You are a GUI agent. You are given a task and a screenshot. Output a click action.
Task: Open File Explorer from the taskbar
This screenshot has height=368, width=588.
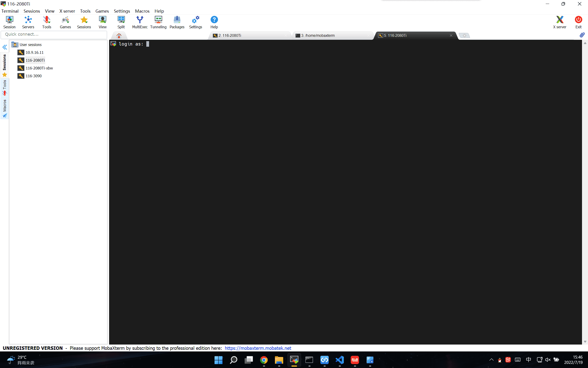(279, 360)
